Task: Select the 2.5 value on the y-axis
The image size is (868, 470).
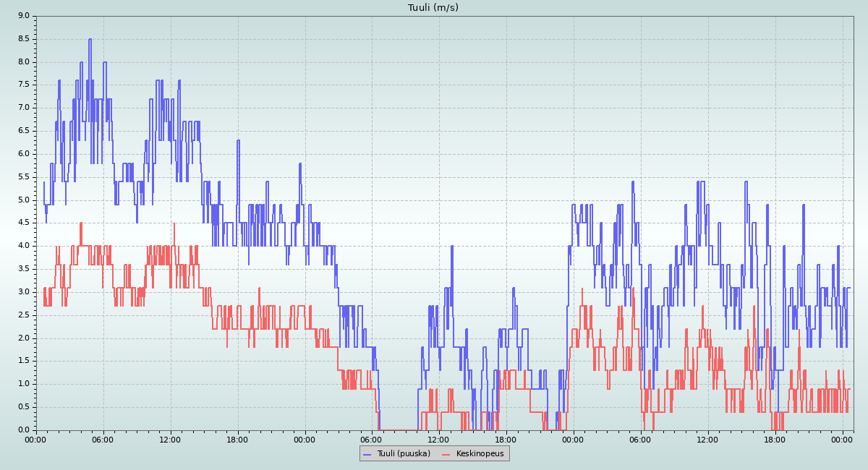Action: [x=23, y=315]
